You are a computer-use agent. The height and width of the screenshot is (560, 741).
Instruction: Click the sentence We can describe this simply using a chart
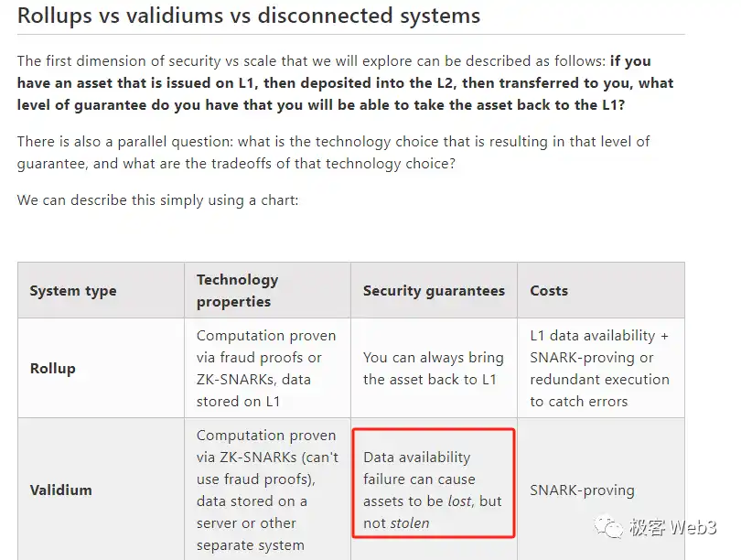pyautogui.click(x=158, y=199)
